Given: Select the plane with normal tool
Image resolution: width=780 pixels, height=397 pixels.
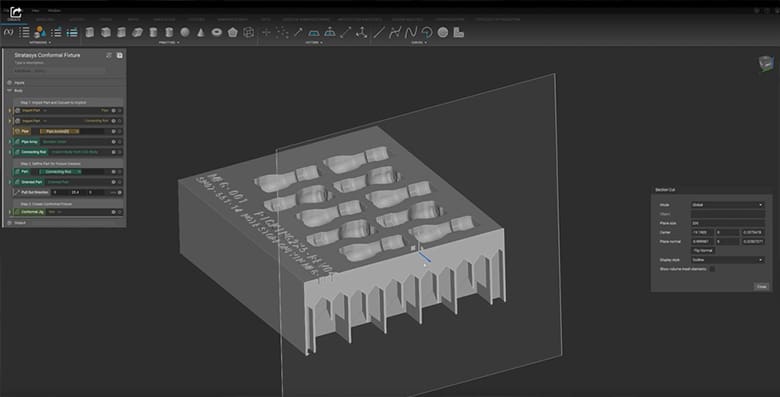Looking at the screenshot, I should [x=330, y=32].
